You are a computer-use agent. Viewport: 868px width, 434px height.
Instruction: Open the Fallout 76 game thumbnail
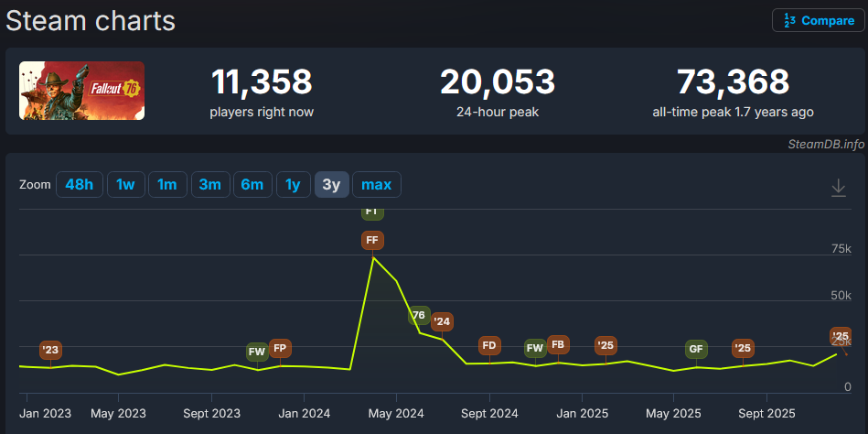[x=82, y=91]
